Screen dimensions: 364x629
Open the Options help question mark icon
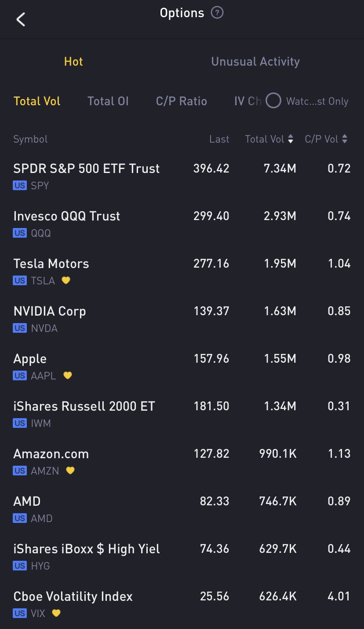[217, 13]
